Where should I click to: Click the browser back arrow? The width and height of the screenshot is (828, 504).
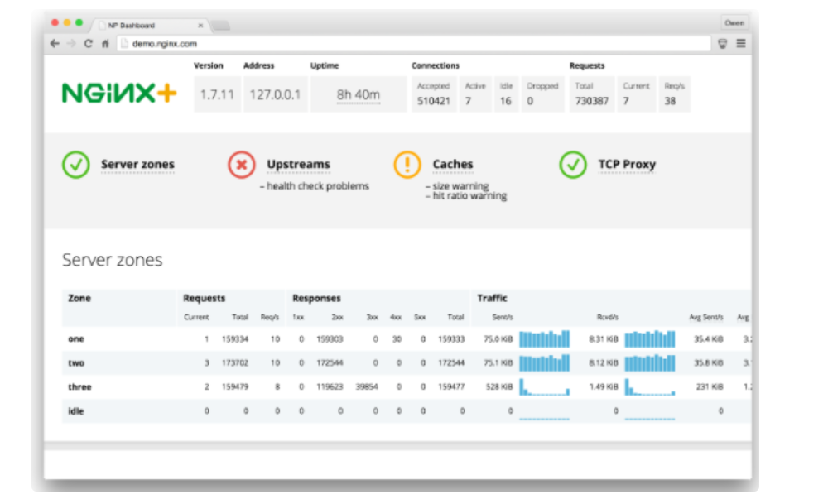point(55,43)
